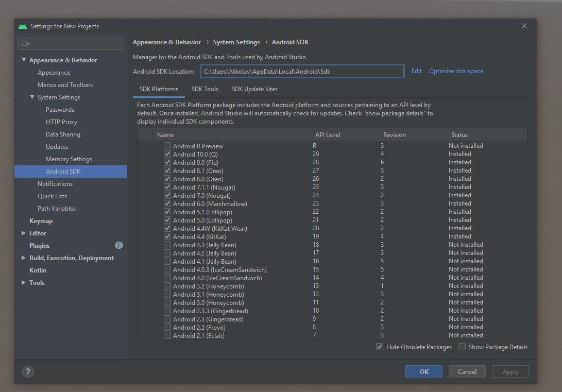Select Menus and Toolbars settings
The image size is (562, 392).
pyautogui.click(x=65, y=85)
